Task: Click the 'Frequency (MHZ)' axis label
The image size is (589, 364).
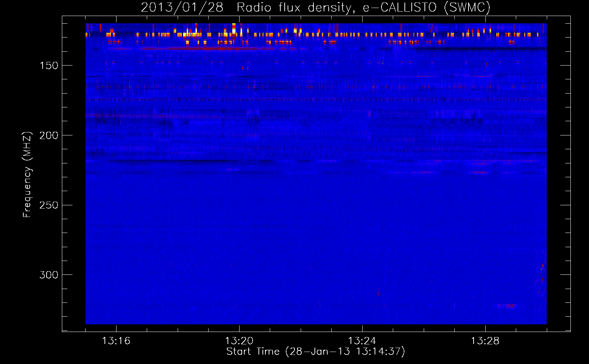Action: (x=27, y=175)
